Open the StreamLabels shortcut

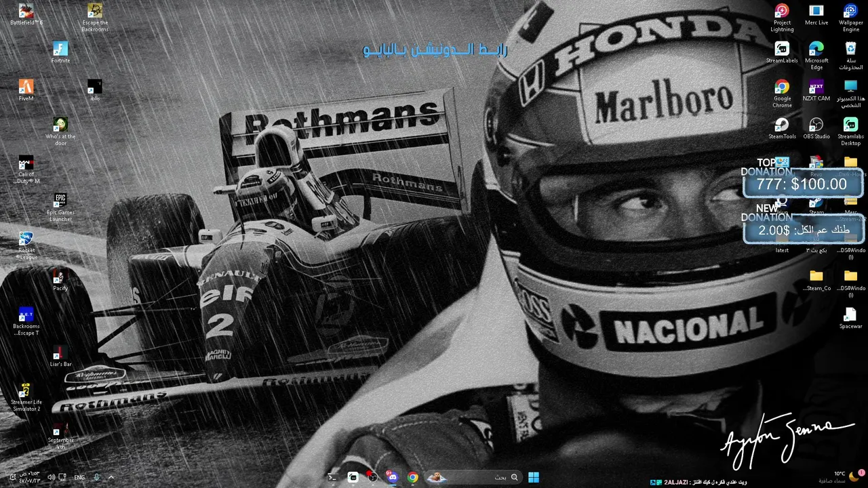[782, 52]
